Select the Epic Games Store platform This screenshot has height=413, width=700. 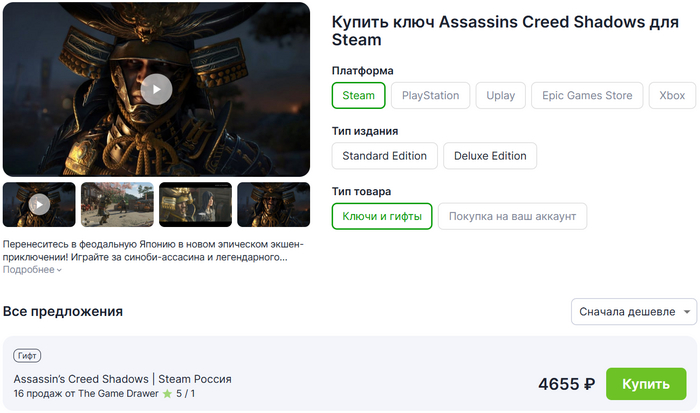click(587, 96)
